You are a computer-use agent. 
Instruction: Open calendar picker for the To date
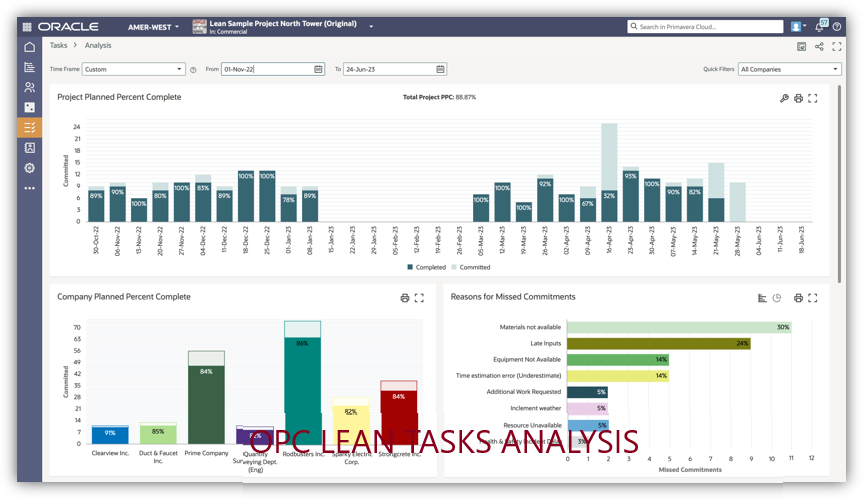[x=440, y=69]
